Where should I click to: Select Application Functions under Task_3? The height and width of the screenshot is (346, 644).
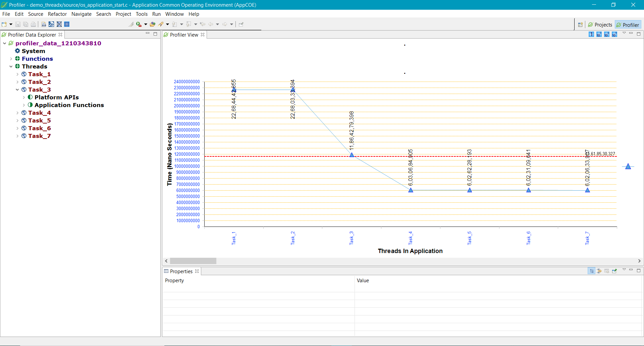coord(69,105)
